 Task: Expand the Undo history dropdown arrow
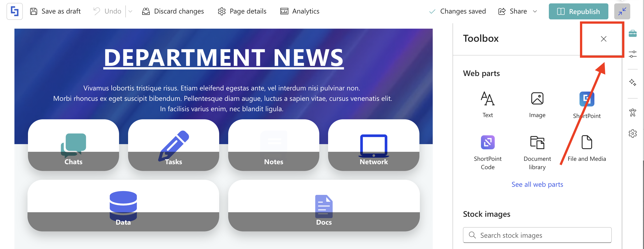pos(130,11)
